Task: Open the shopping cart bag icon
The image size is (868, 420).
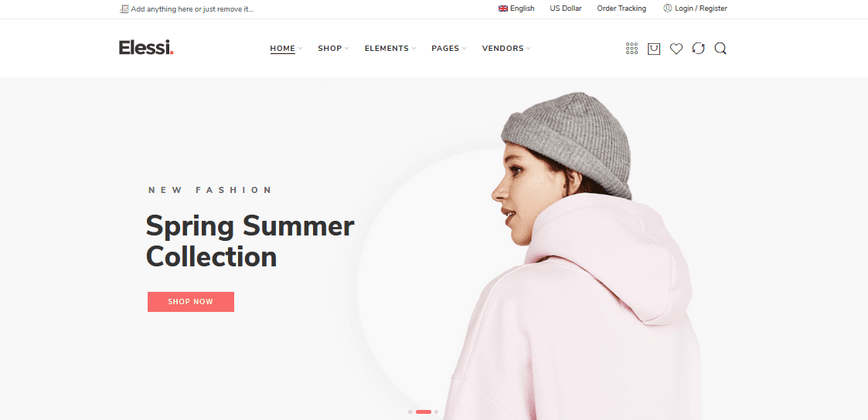Action: click(x=654, y=49)
